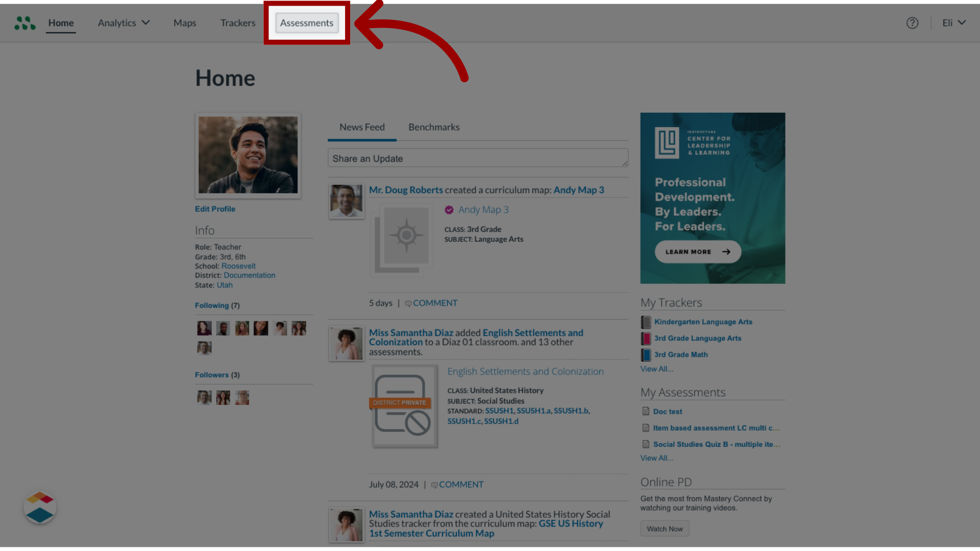Click View All under My Trackers section
Screen dimensions: 980x551
pyautogui.click(x=656, y=369)
